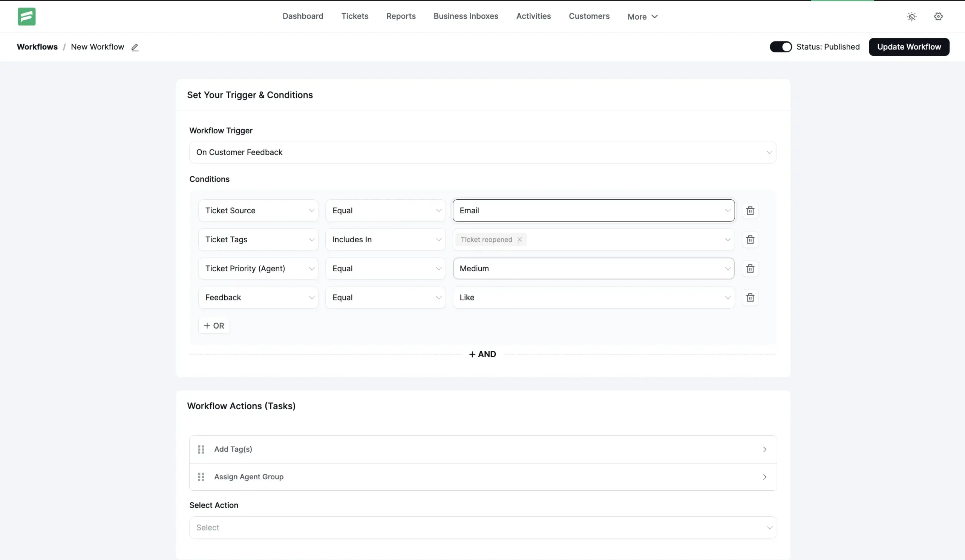This screenshot has height=560, width=965.
Task: Open the Equal operator for Ticket Source
Action: tap(386, 211)
